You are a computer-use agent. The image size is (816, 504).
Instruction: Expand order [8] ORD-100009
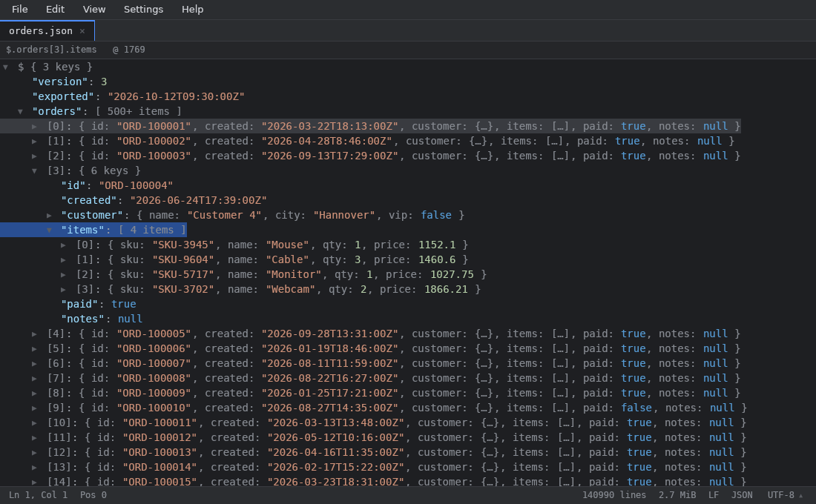pos(34,394)
